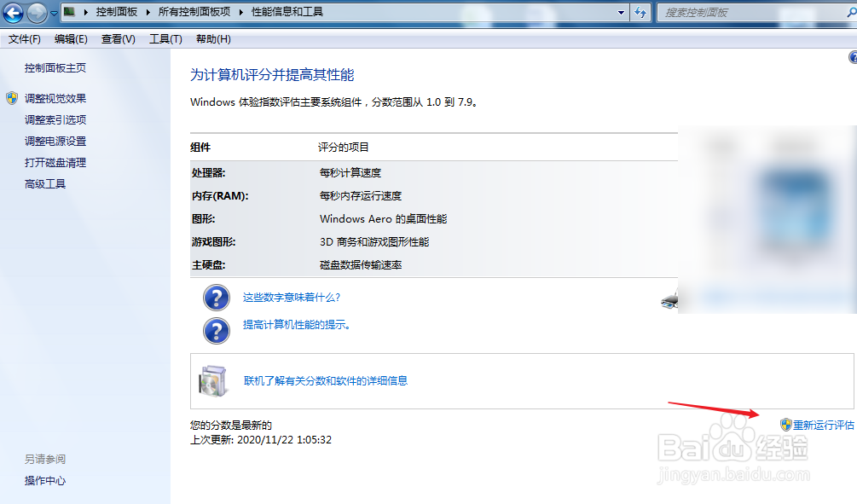The height and width of the screenshot is (504, 857).
Task: Click Windows Aero 的桌面性能 cell
Action: click(383, 218)
